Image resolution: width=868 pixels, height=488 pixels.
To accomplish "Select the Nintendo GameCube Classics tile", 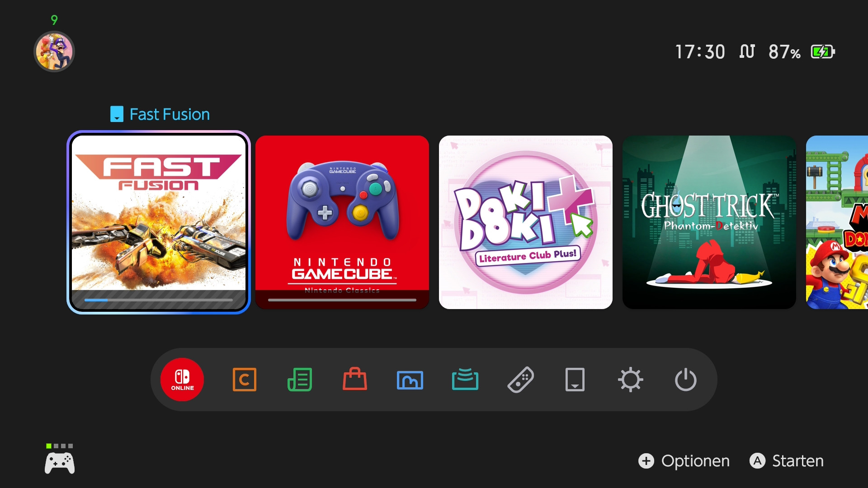I will pos(342,222).
